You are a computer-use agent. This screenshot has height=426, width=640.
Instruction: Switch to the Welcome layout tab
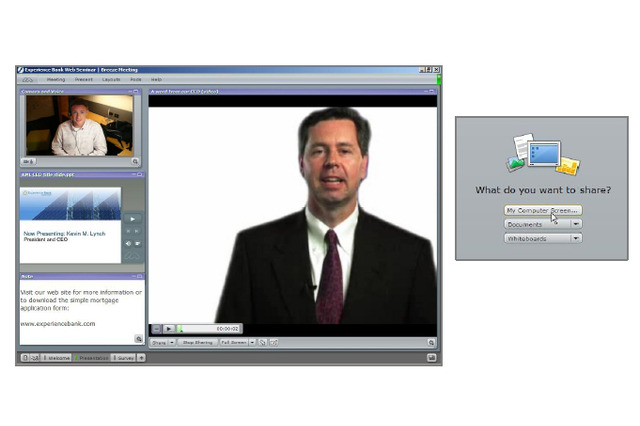[x=58, y=357]
